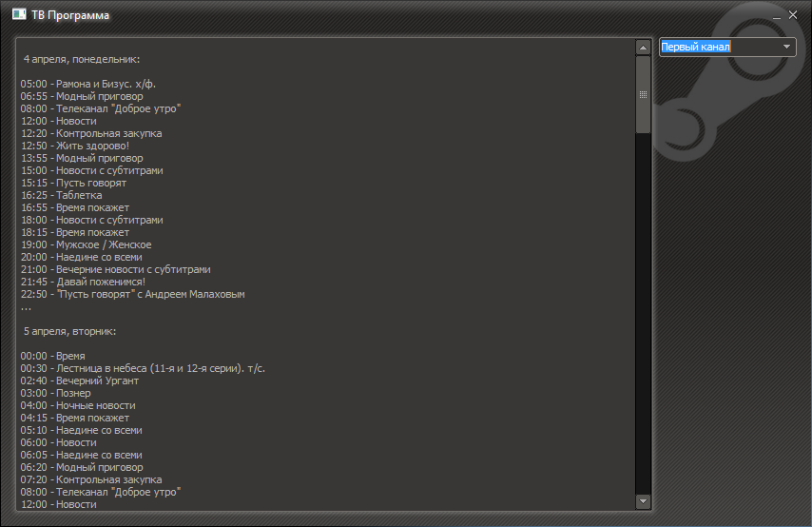This screenshot has width=812, height=527.
Task: Minimize the ТВ Программа window
Action: tap(777, 16)
